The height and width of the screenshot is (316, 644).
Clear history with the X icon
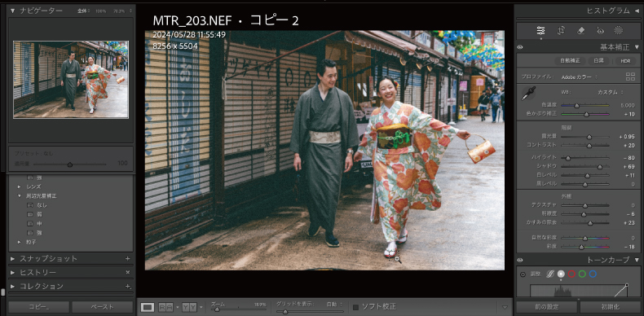click(x=127, y=272)
